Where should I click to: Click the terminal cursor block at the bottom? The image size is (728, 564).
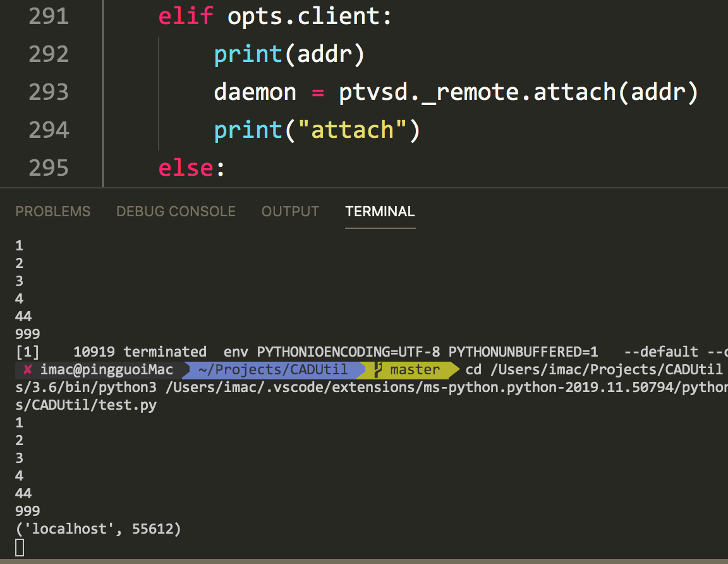(20, 548)
